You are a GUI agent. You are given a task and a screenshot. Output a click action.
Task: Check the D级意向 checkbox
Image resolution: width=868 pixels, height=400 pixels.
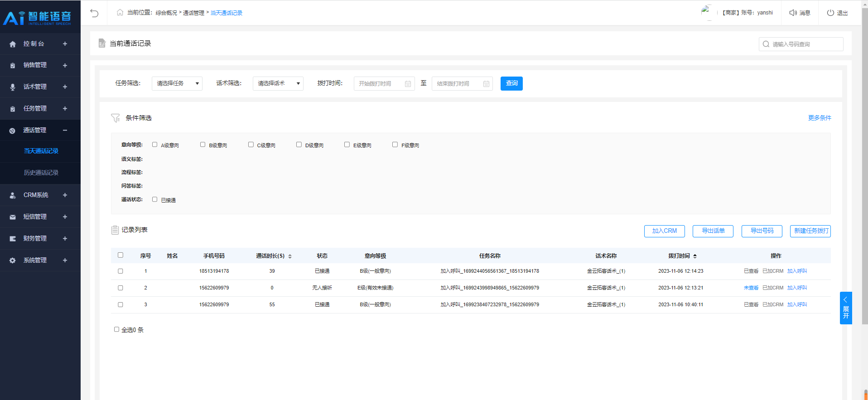coord(299,145)
